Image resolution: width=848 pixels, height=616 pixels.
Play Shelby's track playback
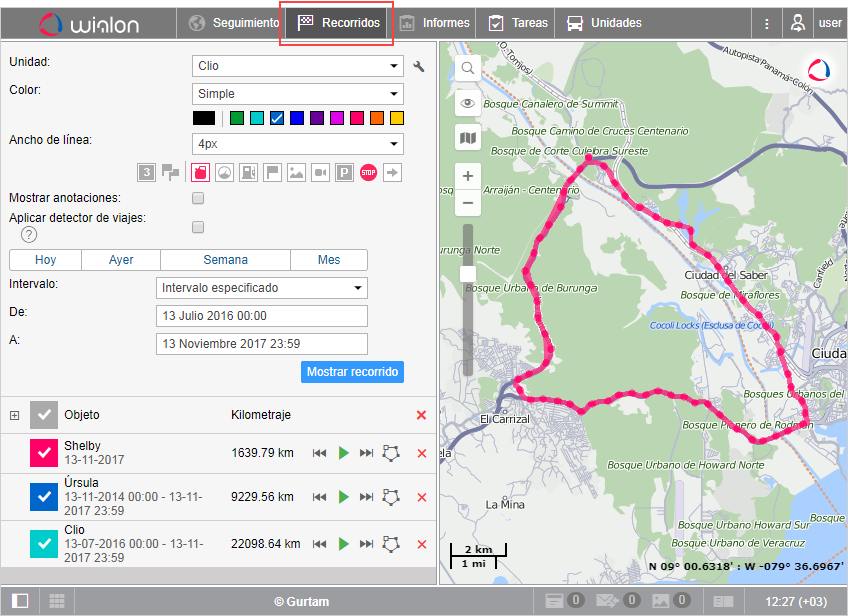[344, 453]
